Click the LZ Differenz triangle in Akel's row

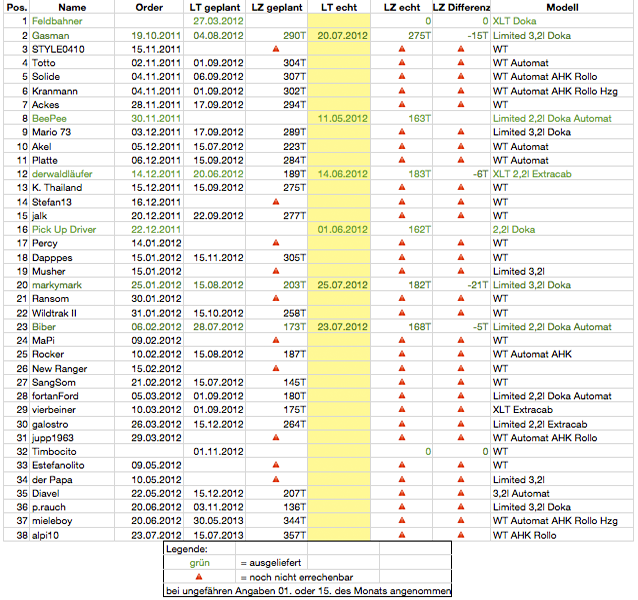tap(461, 146)
